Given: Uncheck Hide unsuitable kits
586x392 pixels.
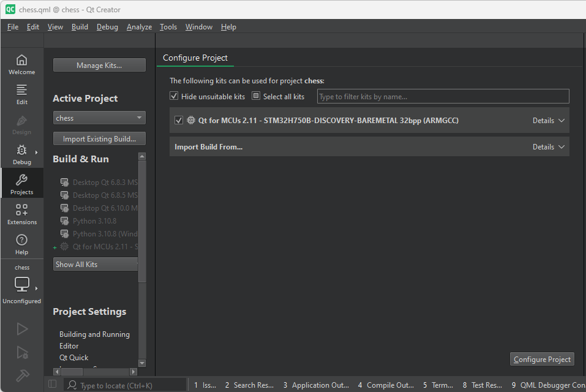Looking at the screenshot, I should point(174,96).
